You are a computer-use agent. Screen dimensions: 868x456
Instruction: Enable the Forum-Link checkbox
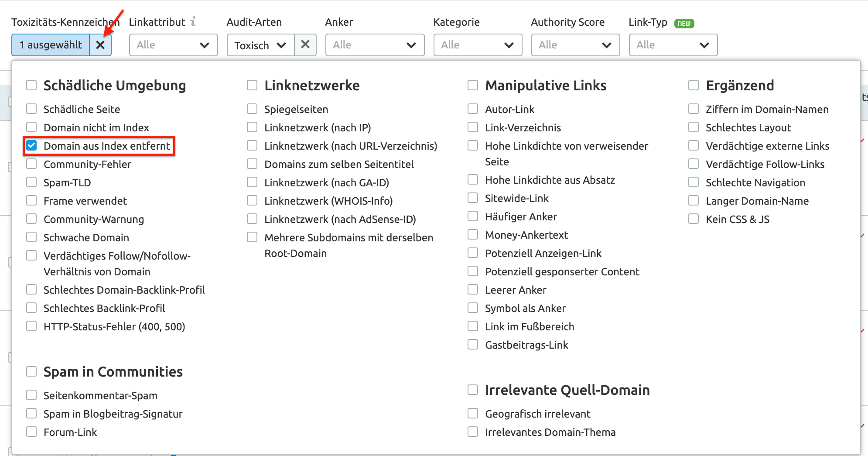31,432
